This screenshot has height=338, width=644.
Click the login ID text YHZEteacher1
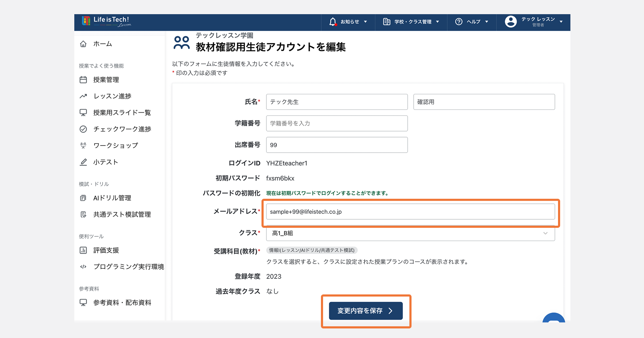[x=287, y=163]
